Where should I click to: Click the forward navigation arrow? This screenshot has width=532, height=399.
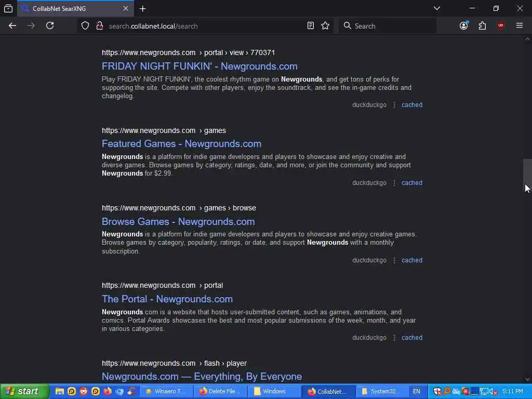(x=31, y=26)
